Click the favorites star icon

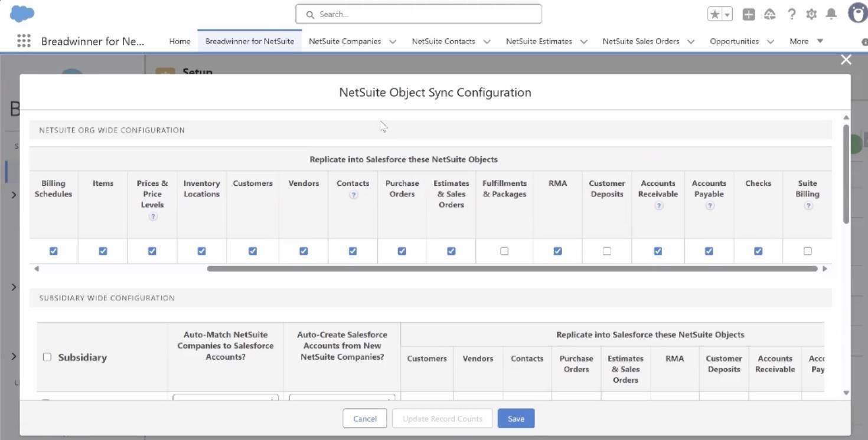click(x=716, y=13)
